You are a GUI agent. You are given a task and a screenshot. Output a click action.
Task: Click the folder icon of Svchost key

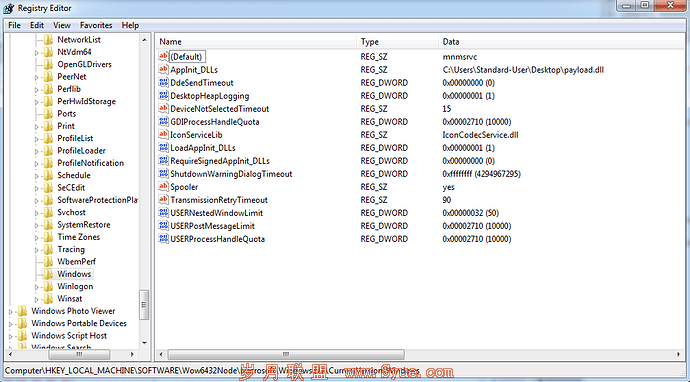pyautogui.click(x=48, y=212)
